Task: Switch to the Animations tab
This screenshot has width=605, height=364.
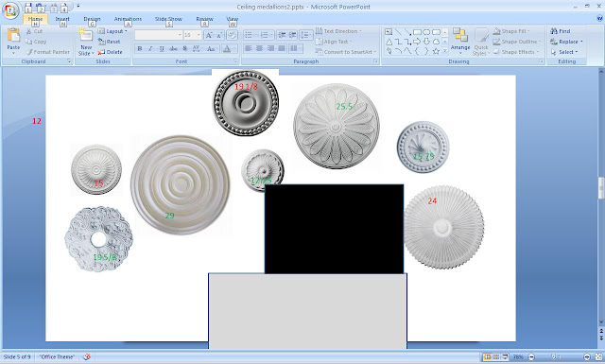Action: pyautogui.click(x=128, y=19)
